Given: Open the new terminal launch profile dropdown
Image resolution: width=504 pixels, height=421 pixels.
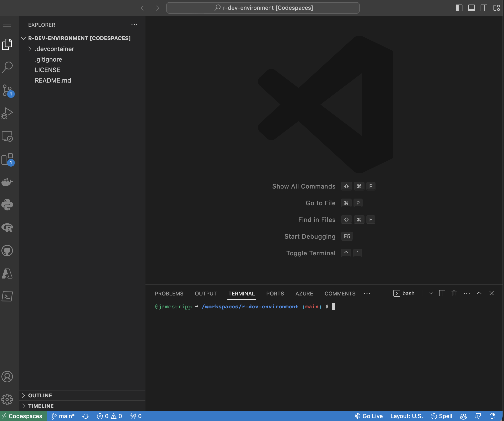Looking at the screenshot, I should point(431,294).
